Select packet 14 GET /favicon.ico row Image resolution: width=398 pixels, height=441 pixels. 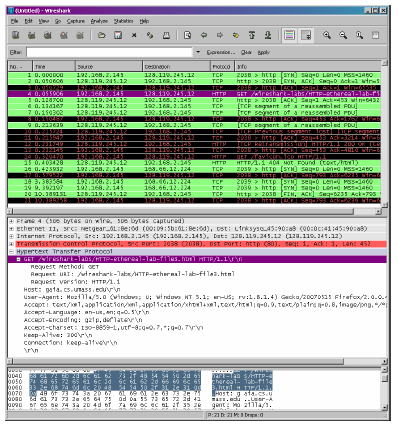194,156
